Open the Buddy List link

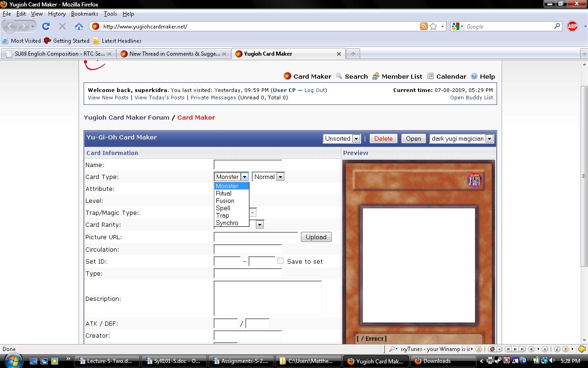point(471,98)
